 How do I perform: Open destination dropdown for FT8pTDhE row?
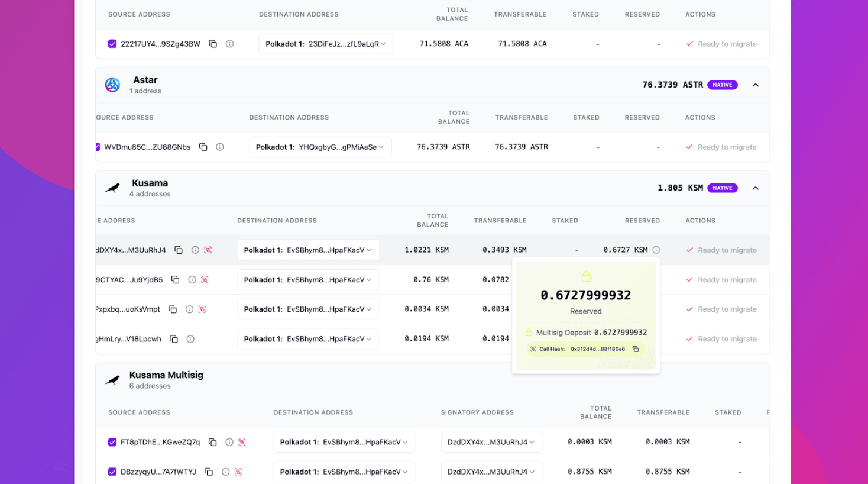pyautogui.click(x=344, y=442)
